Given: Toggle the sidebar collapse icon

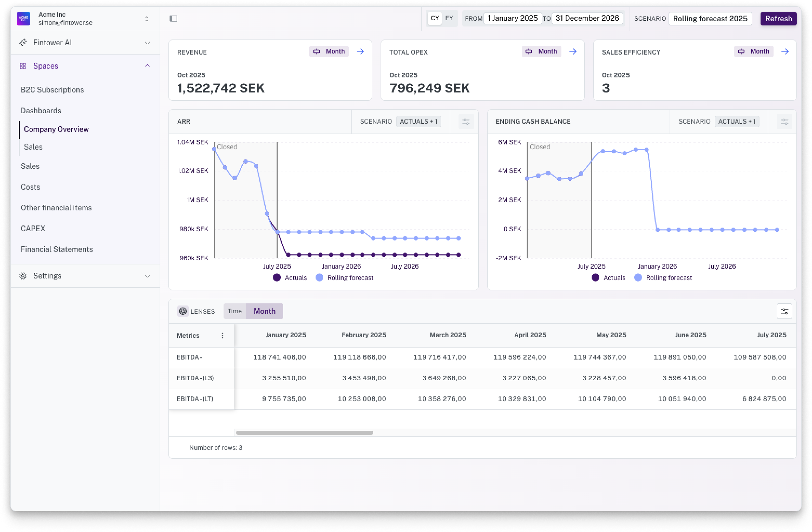Looking at the screenshot, I should coord(173,18).
